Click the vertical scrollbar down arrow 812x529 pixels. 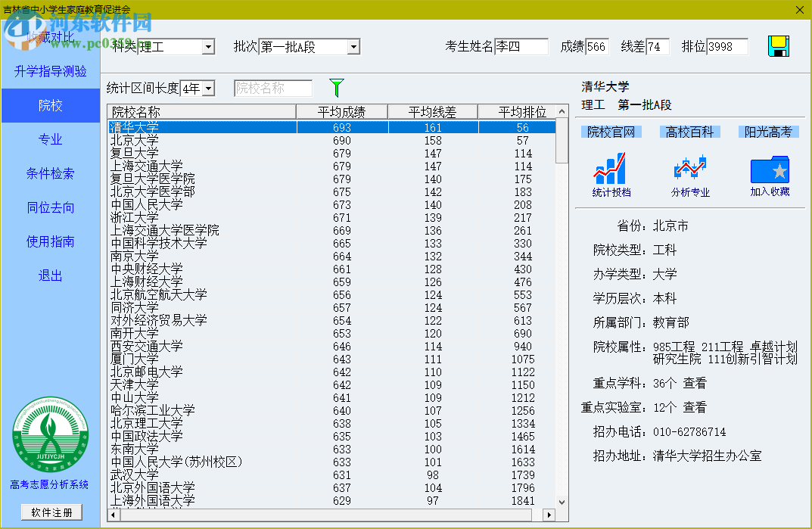[x=562, y=502]
